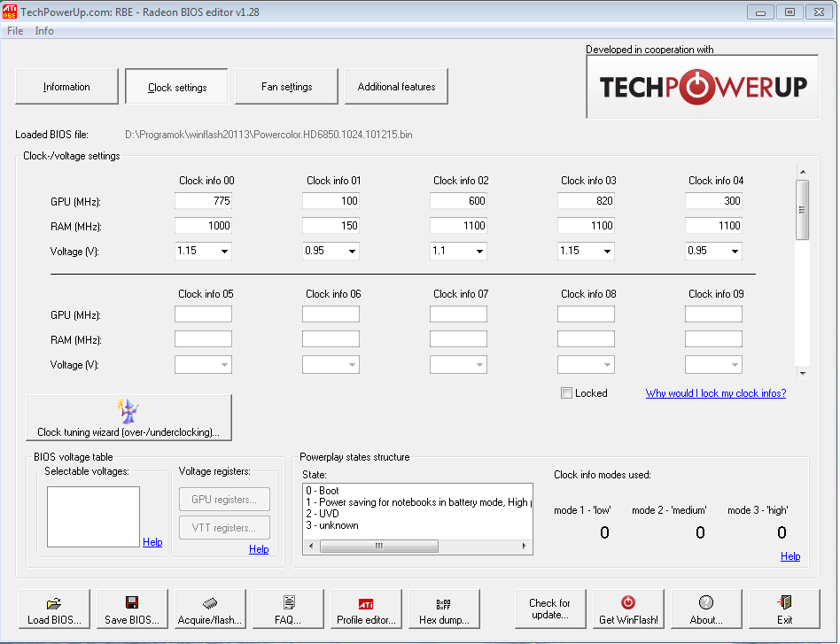Click the empty Clock info 08 RAM field
840x644 pixels.
click(x=586, y=338)
